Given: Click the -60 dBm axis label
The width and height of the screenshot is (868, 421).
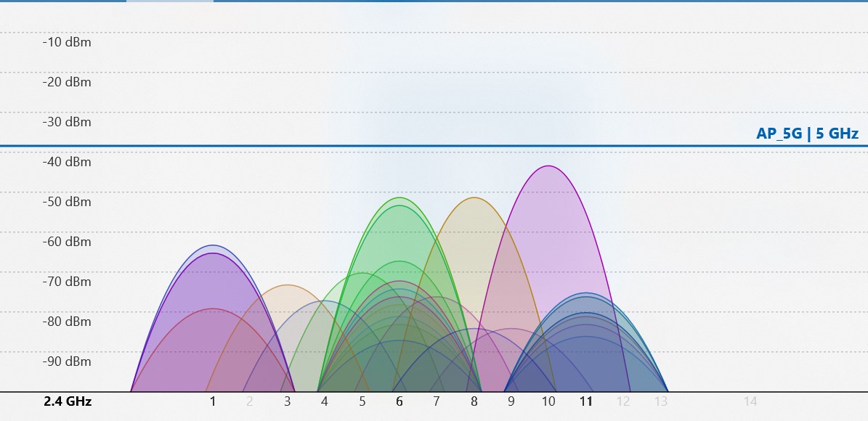Looking at the screenshot, I should tap(67, 242).
